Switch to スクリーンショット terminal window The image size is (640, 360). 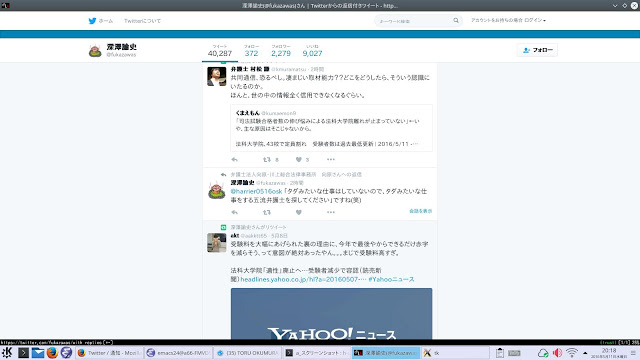pyautogui.click(x=317, y=353)
